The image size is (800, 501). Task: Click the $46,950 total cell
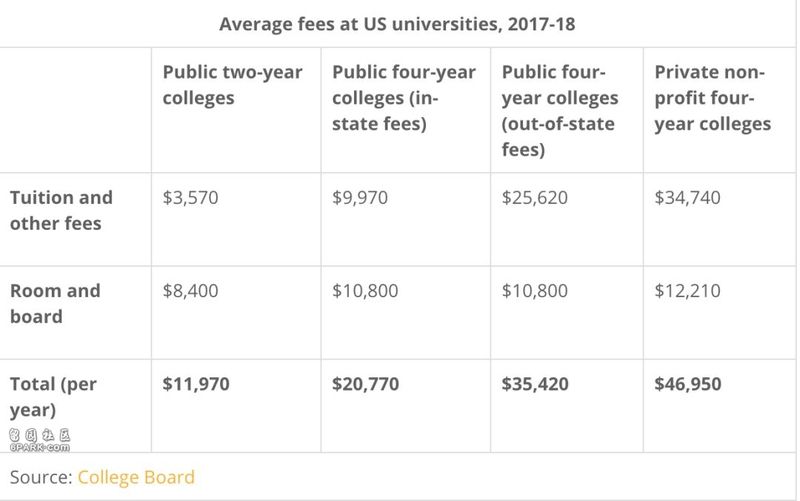[688, 384]
